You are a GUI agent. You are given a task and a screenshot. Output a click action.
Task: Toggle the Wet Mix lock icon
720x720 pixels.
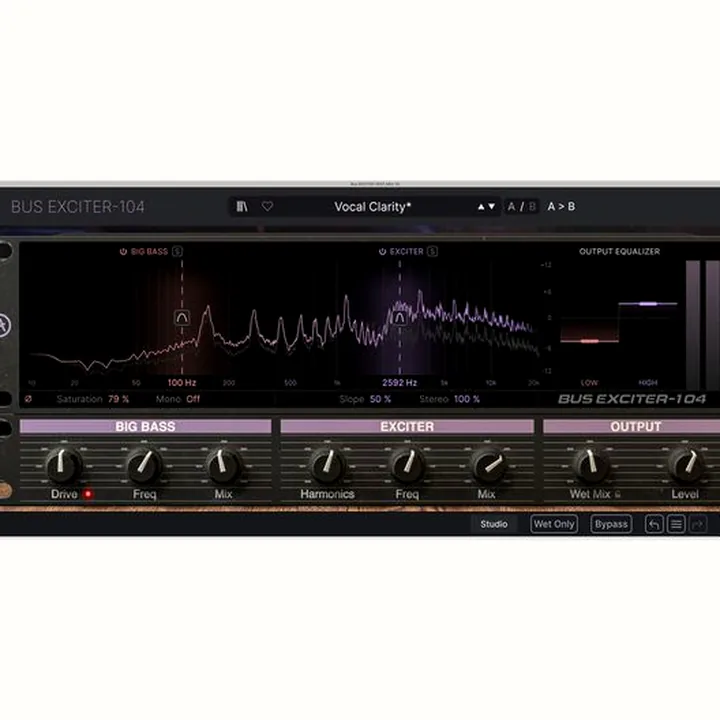618,495
